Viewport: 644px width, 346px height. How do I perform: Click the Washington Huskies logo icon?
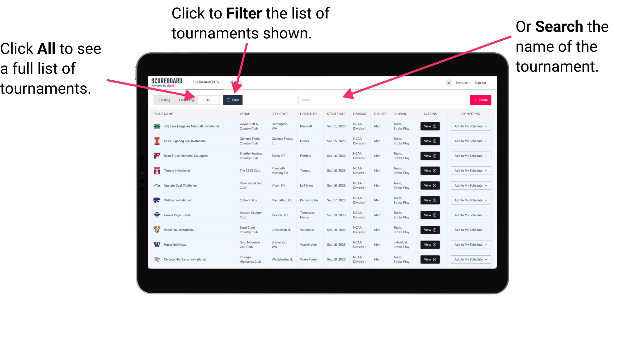click(x=156, y=245)
